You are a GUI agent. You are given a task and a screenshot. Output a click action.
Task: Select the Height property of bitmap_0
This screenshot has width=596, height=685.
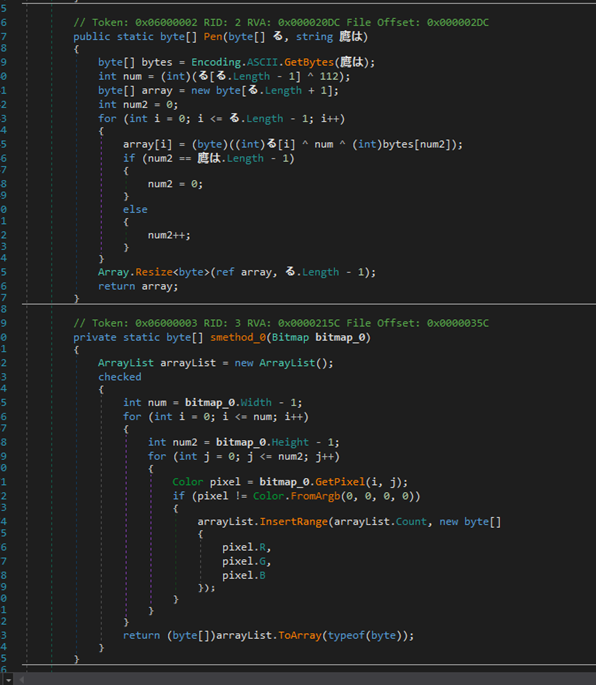291,442
